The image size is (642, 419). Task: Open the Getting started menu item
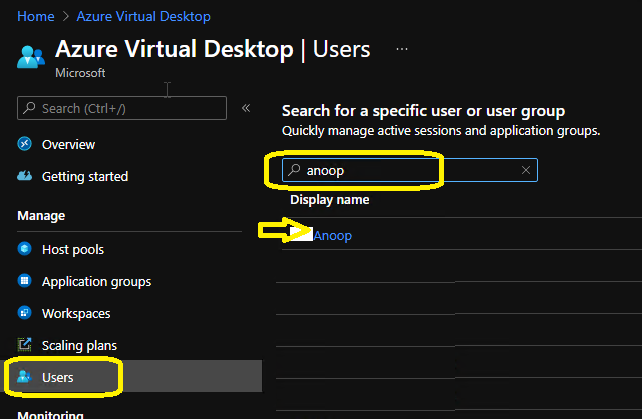click(x=85, y=177)
